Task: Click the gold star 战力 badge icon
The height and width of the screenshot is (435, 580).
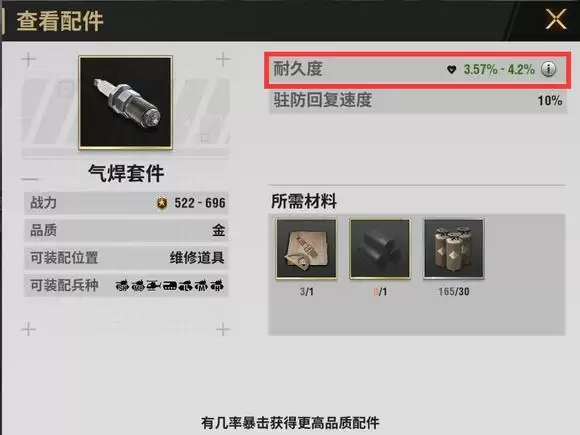Action: click(162, 203)
